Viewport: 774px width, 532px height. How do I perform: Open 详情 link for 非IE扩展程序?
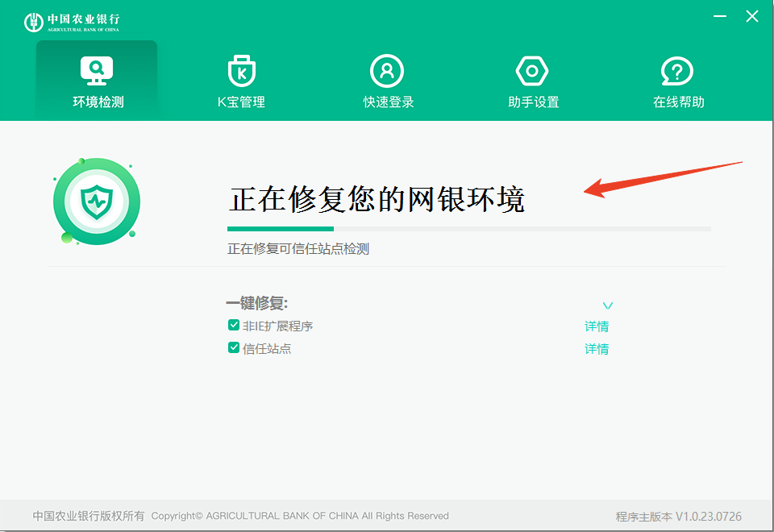(x=597, y=326)
